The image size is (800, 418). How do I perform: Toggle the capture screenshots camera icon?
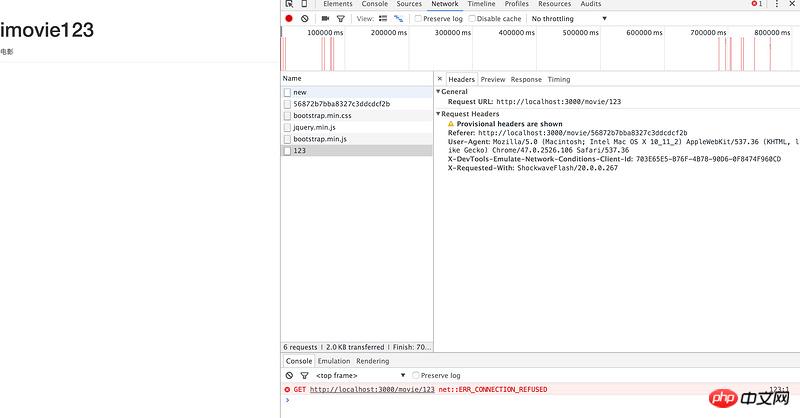325,18
